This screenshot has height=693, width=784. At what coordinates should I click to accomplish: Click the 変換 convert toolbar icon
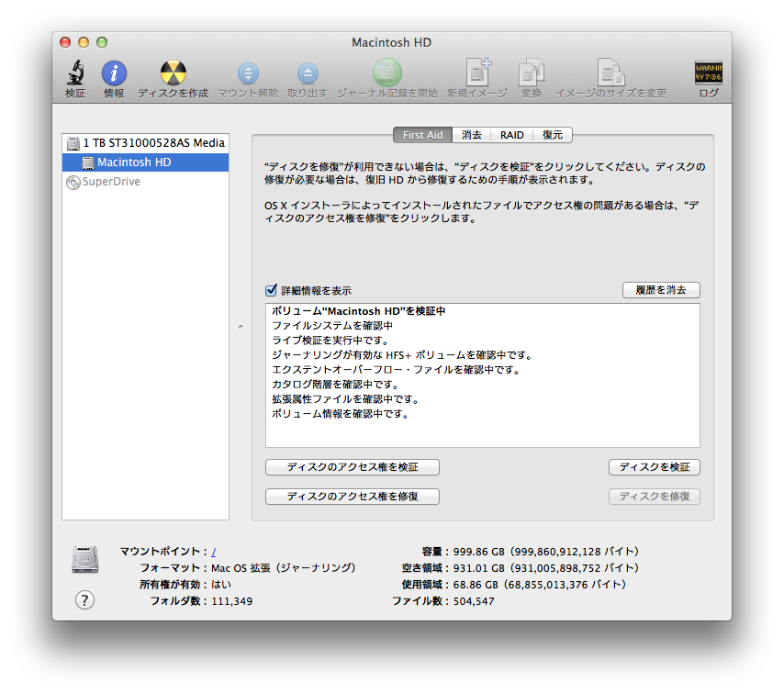pos(531,73)
